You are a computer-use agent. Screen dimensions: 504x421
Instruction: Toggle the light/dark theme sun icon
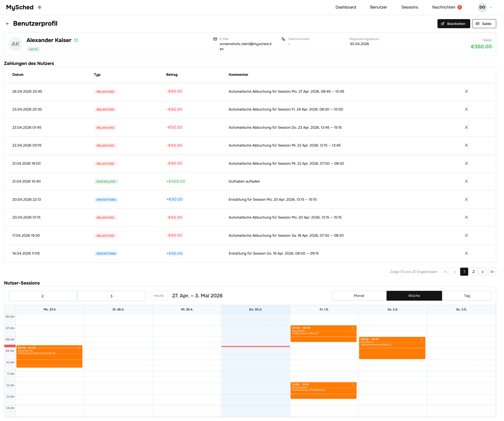(40, 7)
